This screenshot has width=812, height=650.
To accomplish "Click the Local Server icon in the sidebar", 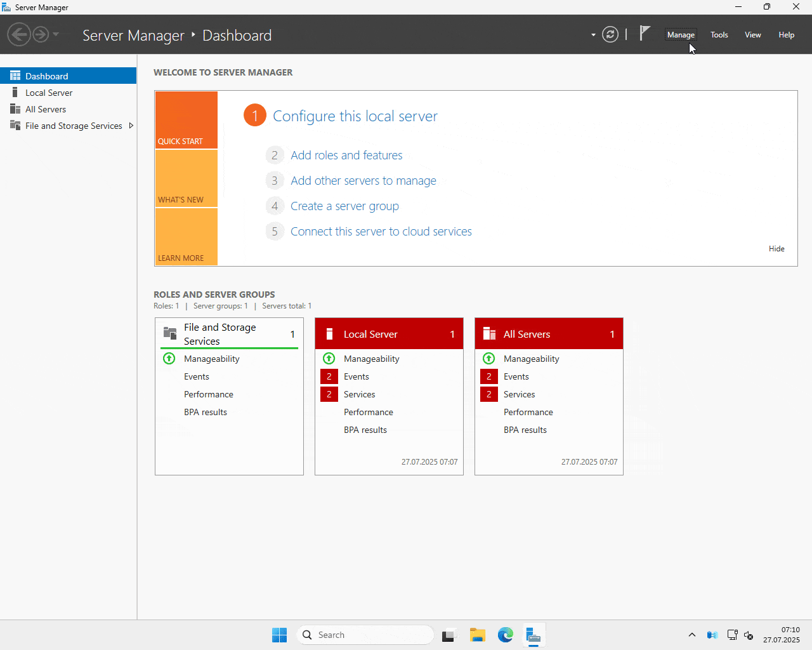I will pyautogui.click(x=14, y=92).
